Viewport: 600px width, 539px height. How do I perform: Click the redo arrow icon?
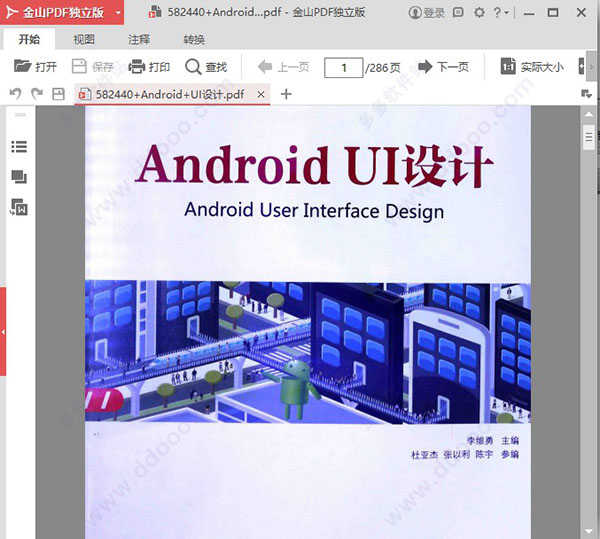click(x=37, y=94)
